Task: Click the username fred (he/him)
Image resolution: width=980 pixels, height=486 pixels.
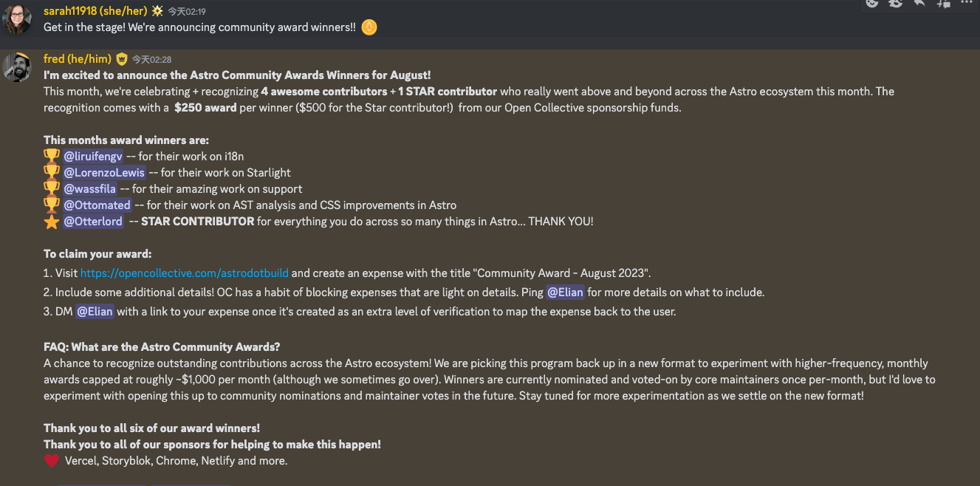Action: point(77,59)
